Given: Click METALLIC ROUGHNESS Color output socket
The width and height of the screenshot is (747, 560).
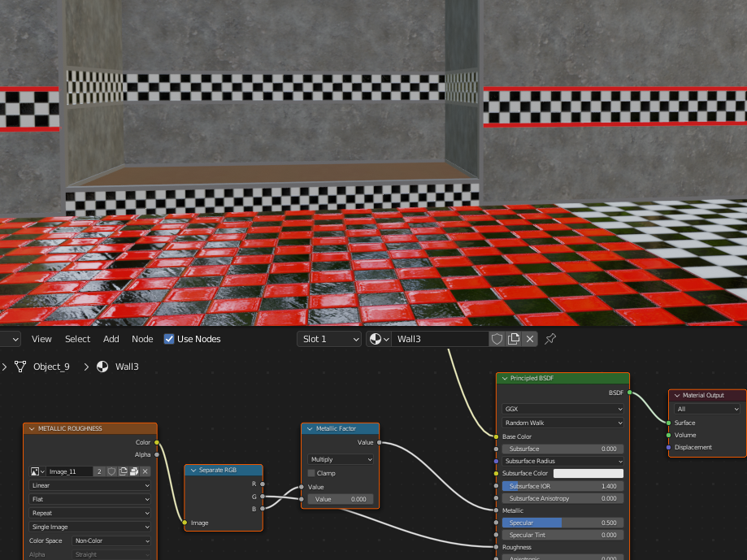Looking at the screenshot, I should tap(157, 442).
